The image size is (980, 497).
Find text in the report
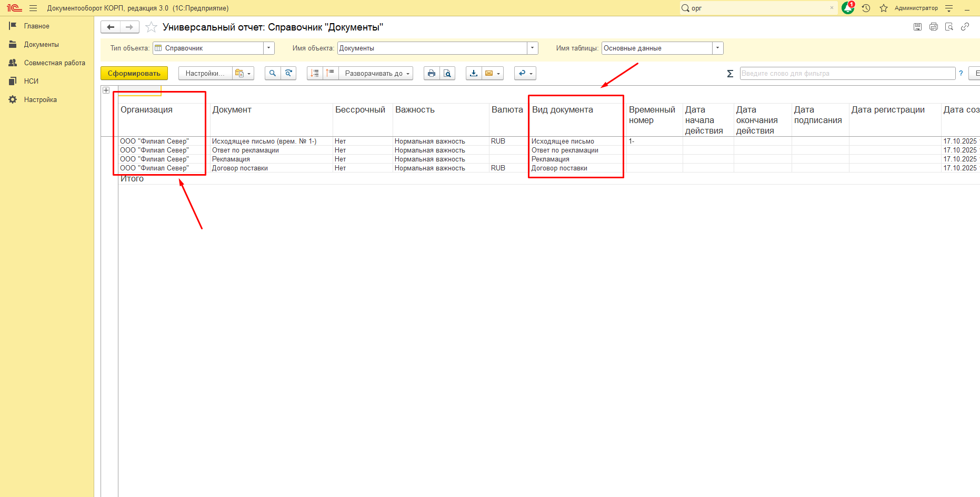point(273,73)
